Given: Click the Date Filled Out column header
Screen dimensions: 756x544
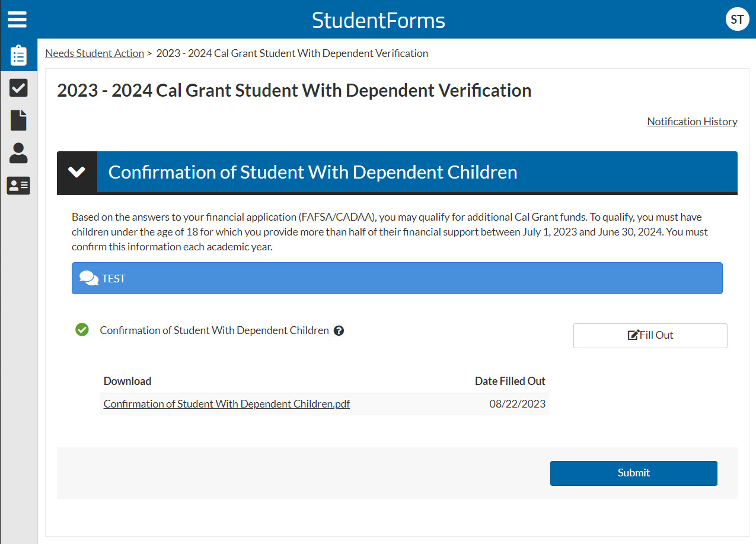Looking at the screenshot, I should tap(509, 381).
